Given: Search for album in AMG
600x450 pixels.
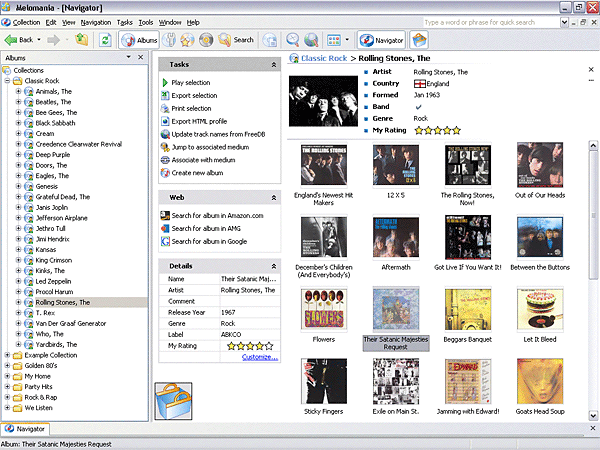Looking at the screenshot, I should [206, 228].
